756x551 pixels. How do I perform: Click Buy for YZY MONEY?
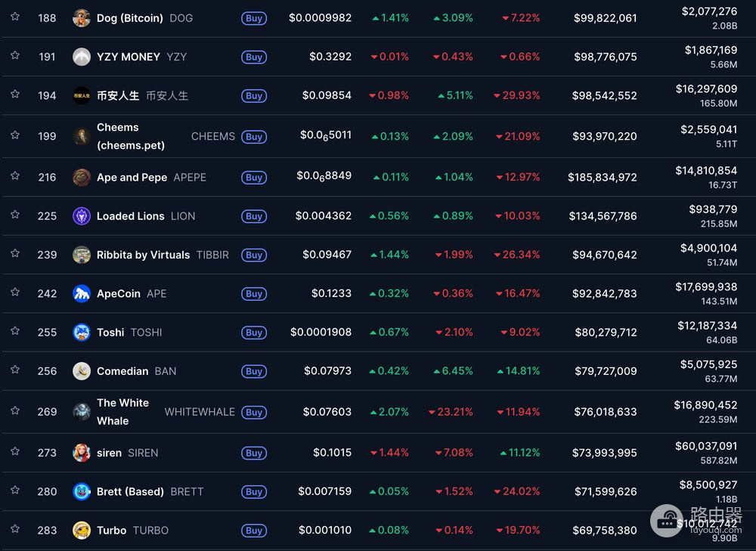[x=254, y=57]
